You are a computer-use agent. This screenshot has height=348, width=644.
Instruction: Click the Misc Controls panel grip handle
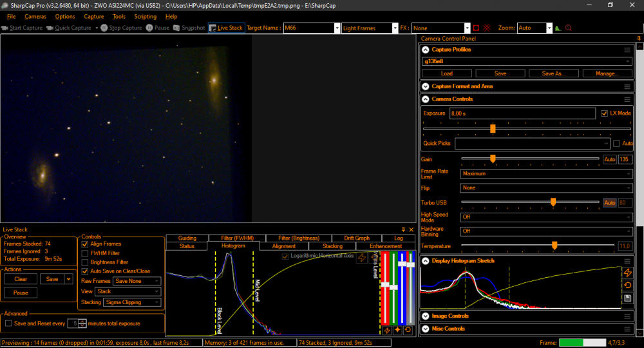coord(627,329)
